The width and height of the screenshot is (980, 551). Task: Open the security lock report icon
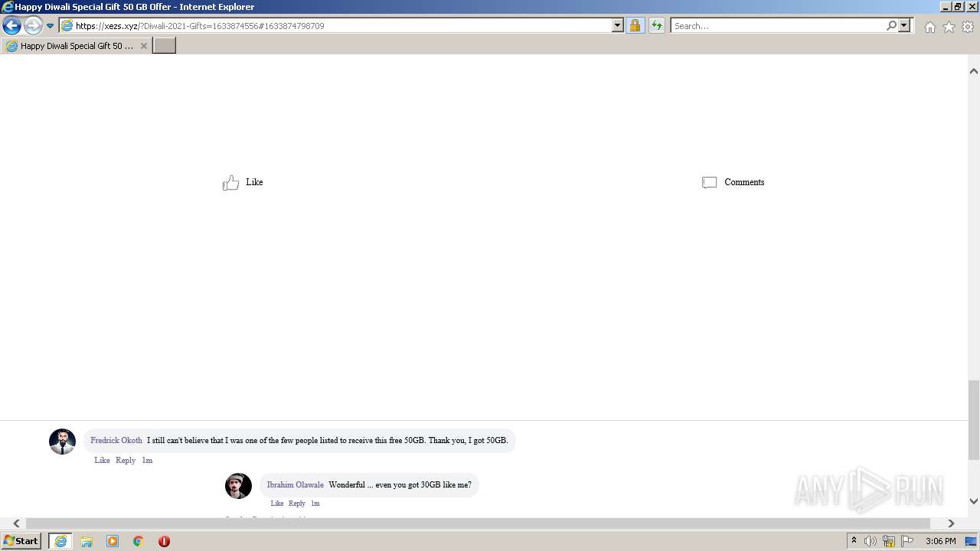click(635, 26)
